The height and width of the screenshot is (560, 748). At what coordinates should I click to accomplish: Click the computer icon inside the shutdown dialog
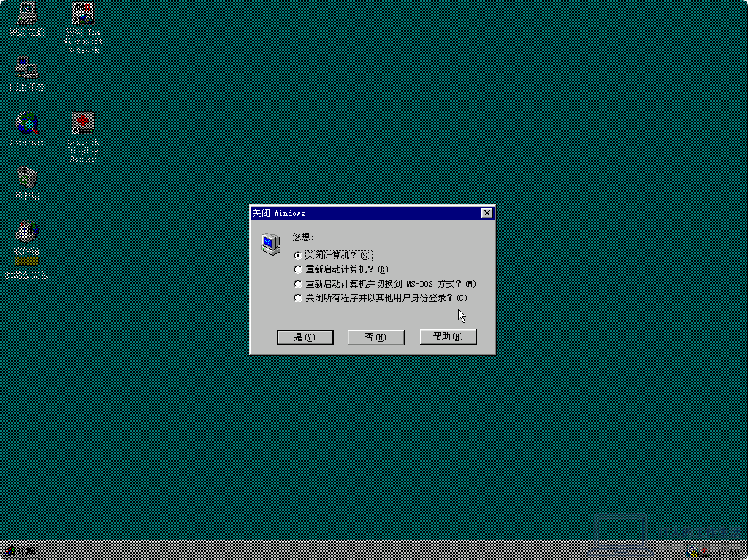tap(270, 244)
